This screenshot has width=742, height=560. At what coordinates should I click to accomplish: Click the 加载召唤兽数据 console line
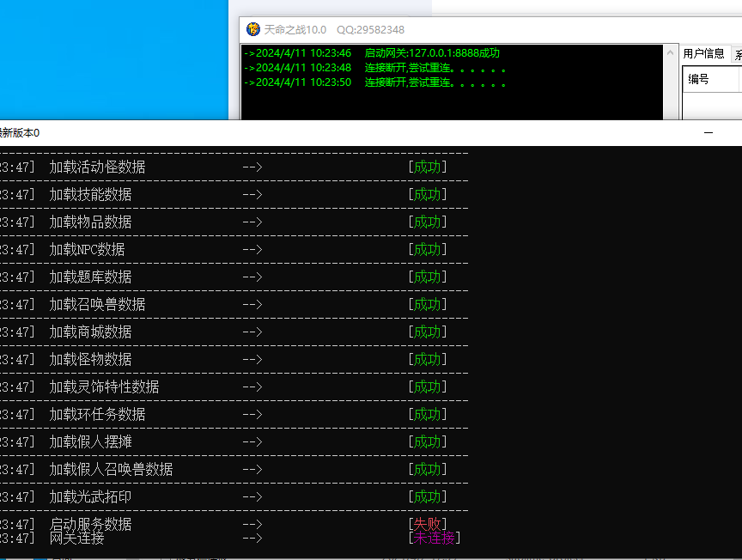point(223,304)
